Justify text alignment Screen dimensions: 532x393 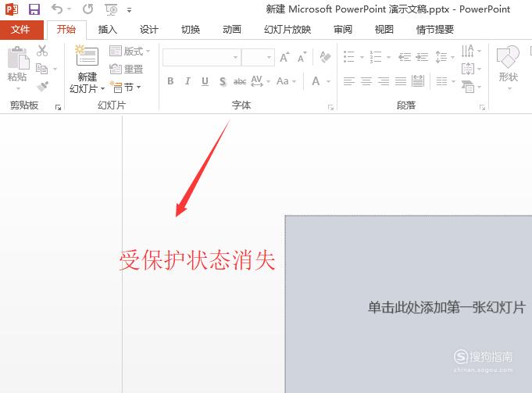tap(401, 81)
